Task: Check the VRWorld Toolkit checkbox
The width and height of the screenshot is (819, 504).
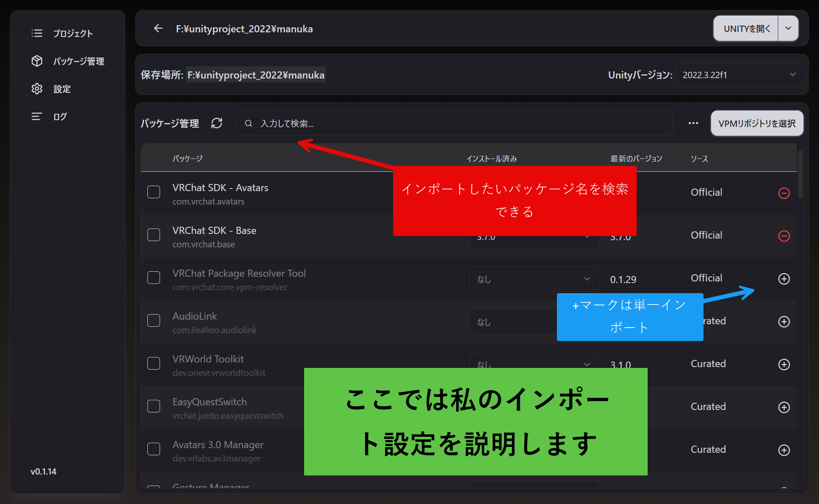Action: click(154, 363)
